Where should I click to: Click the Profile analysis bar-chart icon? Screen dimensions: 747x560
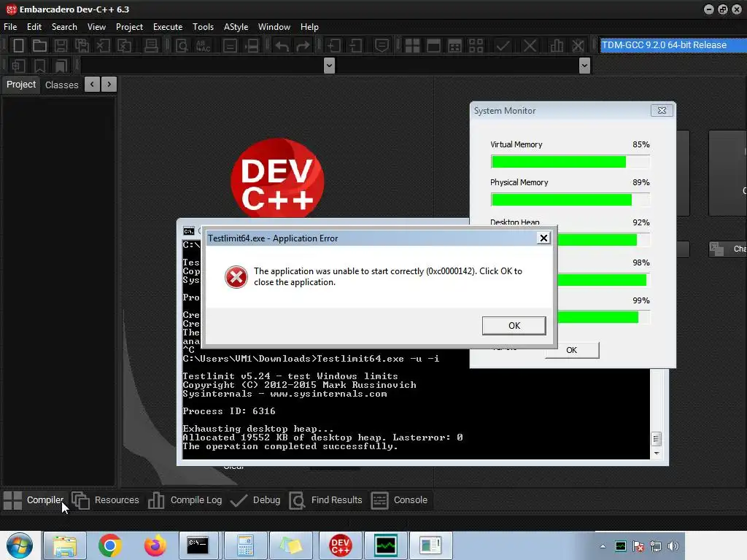(557, 46)
